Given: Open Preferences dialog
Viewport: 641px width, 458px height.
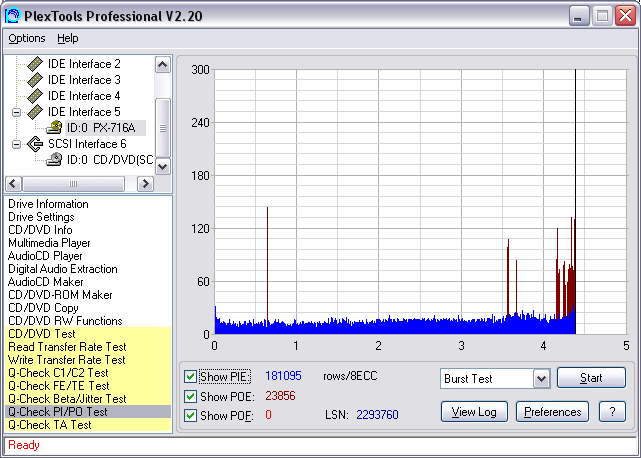Looking at the screenshot, I should point(552,412).
